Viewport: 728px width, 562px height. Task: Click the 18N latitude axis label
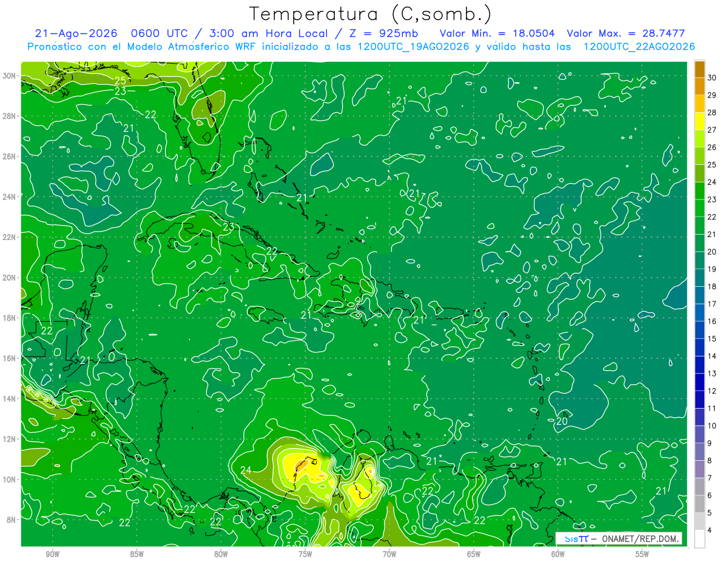10,318
